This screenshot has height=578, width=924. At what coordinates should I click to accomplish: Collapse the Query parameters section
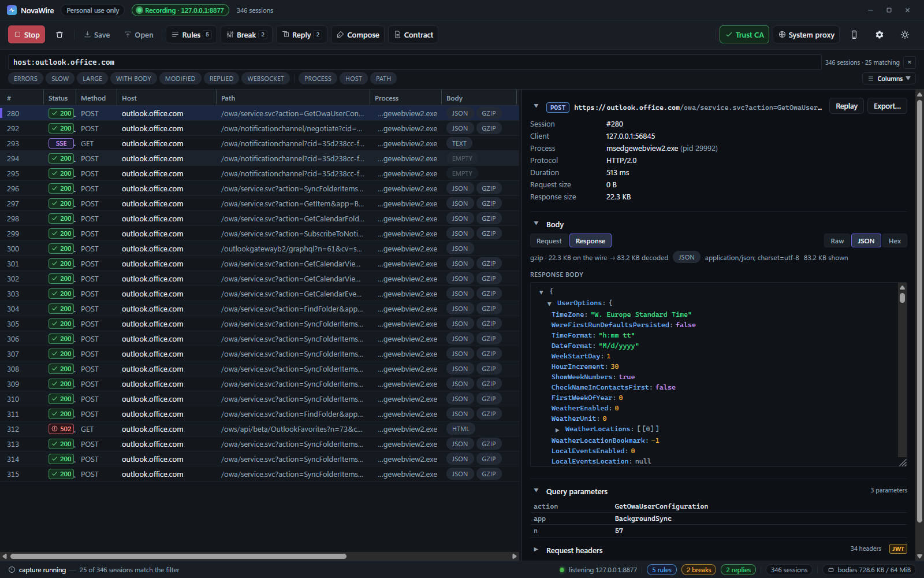point(536,491)
